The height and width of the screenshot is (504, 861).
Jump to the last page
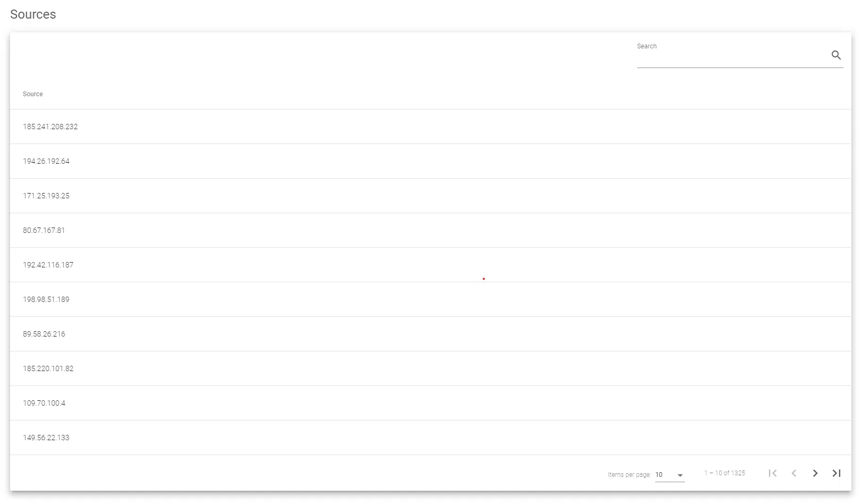click(837, 473)
